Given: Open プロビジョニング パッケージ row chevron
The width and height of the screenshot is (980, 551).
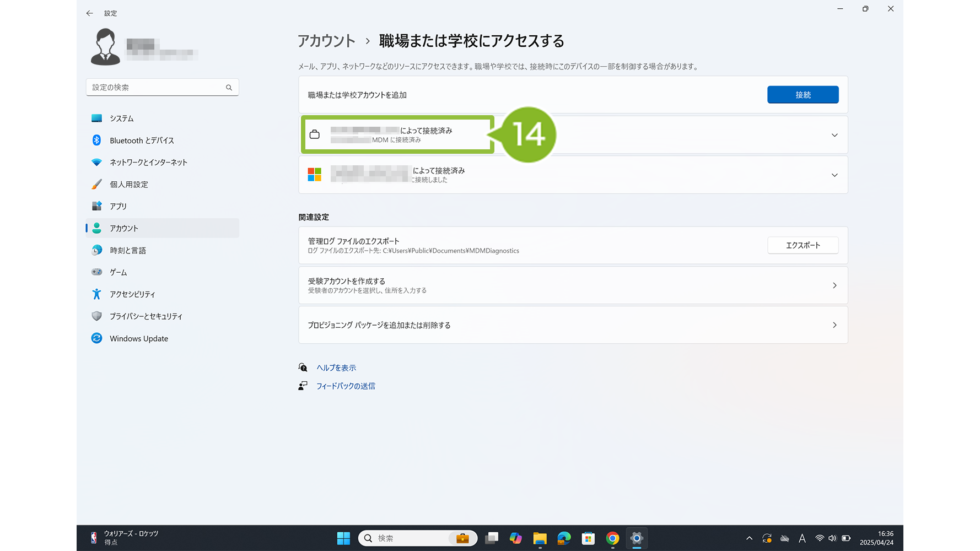Looking at the screenshot, I should tap(834, 325).
